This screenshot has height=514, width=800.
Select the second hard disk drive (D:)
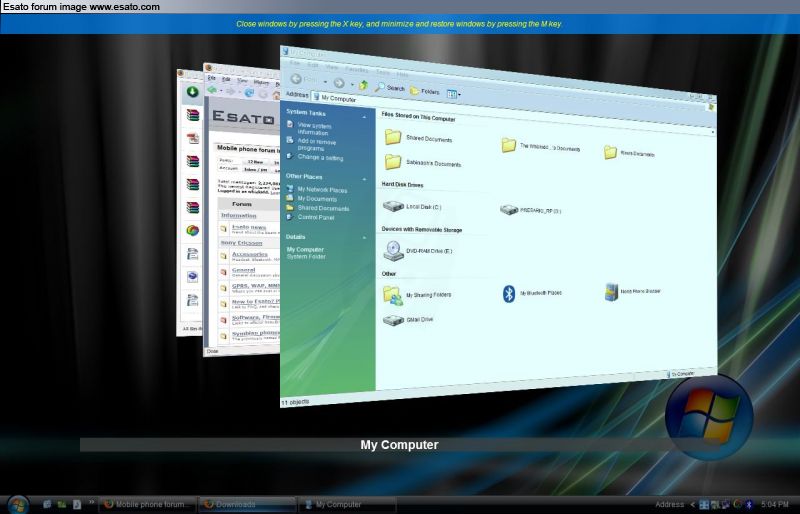531,210
